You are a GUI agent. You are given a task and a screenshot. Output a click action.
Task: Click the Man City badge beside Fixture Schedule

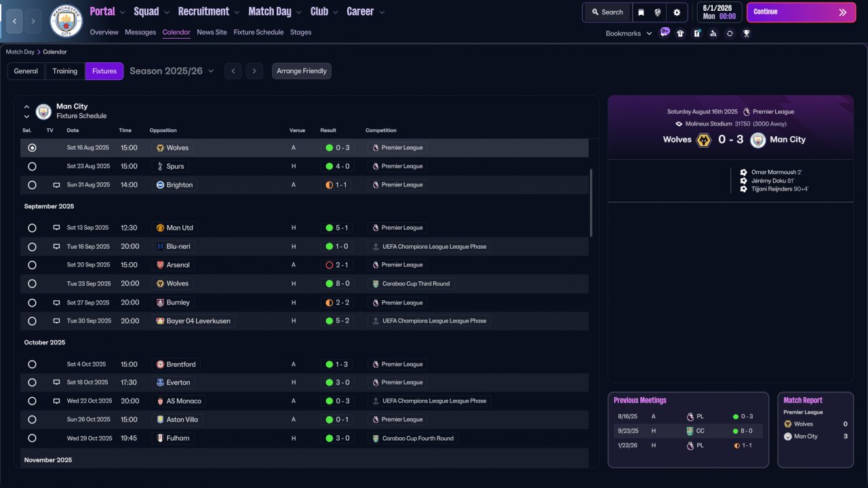[43, 111]
